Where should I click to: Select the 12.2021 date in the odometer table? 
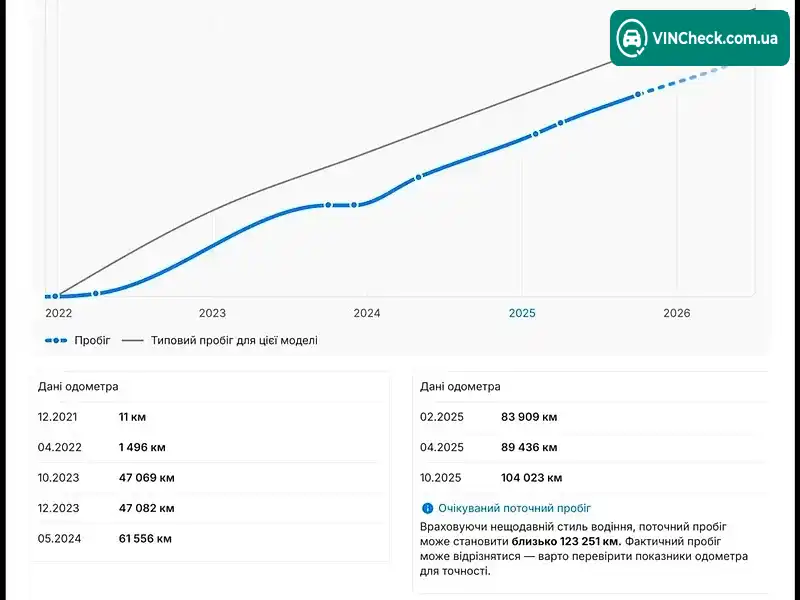(58, 417)
